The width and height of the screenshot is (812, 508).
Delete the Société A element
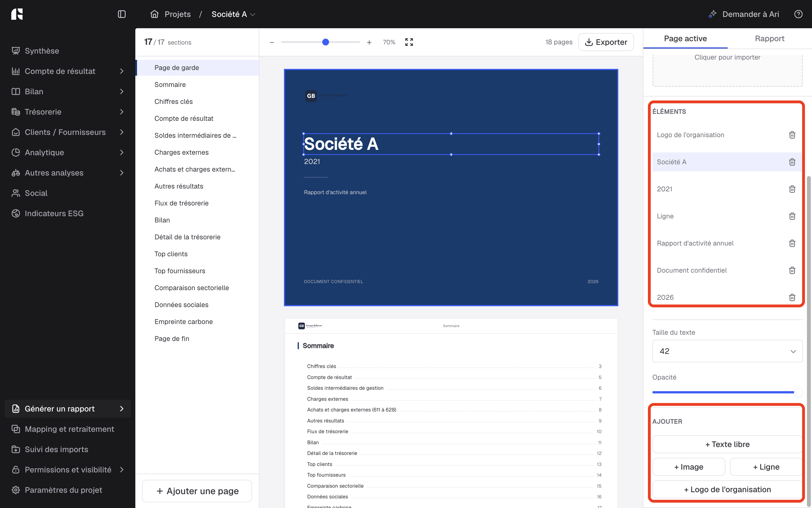(x=792, y=162)
